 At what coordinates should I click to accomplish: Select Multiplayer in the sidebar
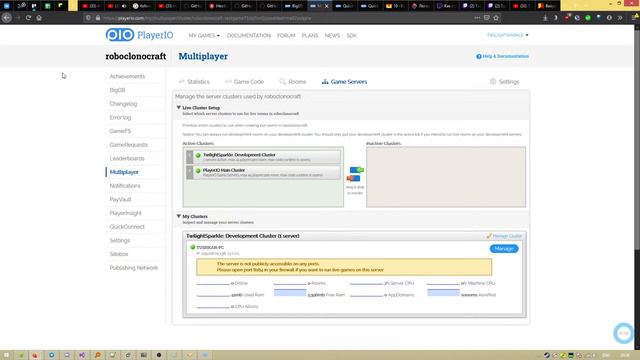(x=124, y=172)
